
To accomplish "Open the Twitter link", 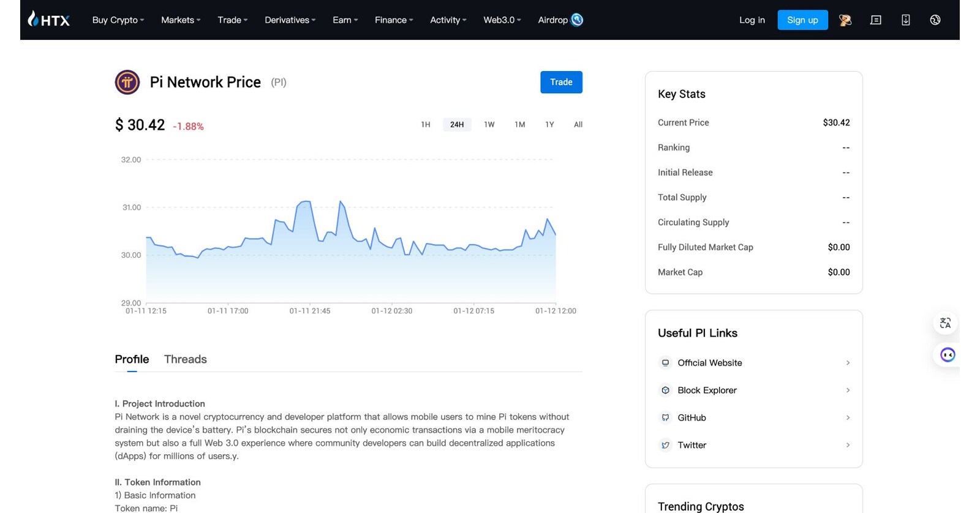I will click(692, 445).
